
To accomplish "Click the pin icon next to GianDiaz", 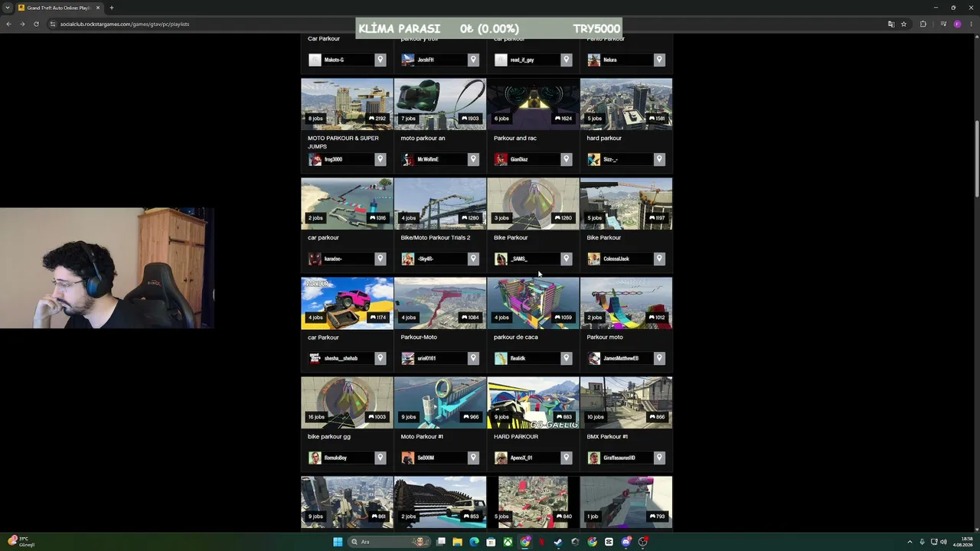I will pyautogui.click(x=566, y=159).
